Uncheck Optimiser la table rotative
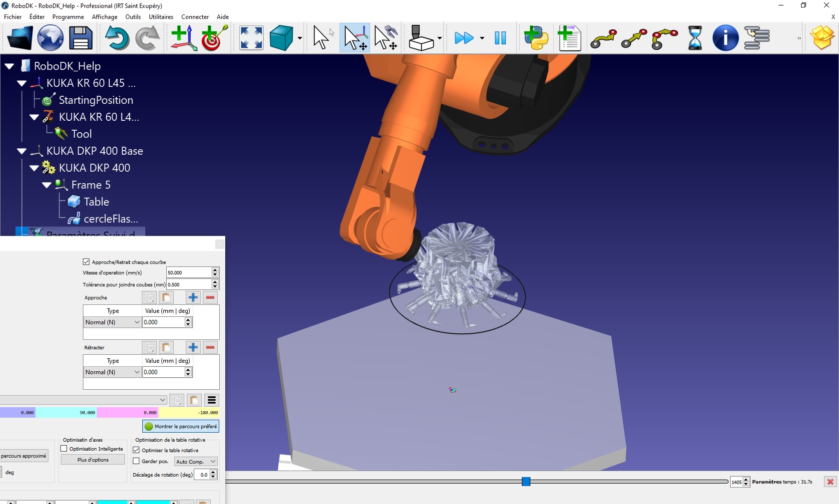Viewport: 839px width, 504px height. (136, 450)
